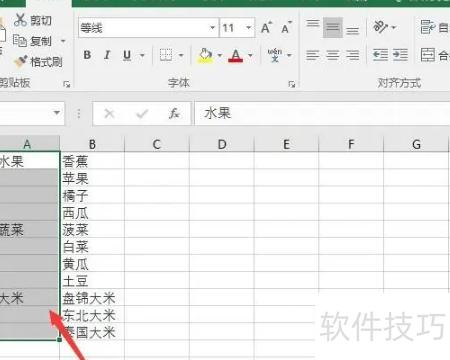The image size is (450, 360).
Task: Open the fill color dropdown arrow
Action: point(220,55)
